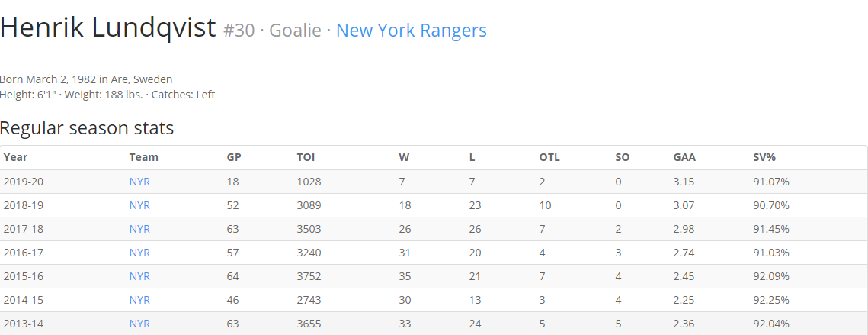Select the GP column header
868x335 pixels.
click(234, 157)
